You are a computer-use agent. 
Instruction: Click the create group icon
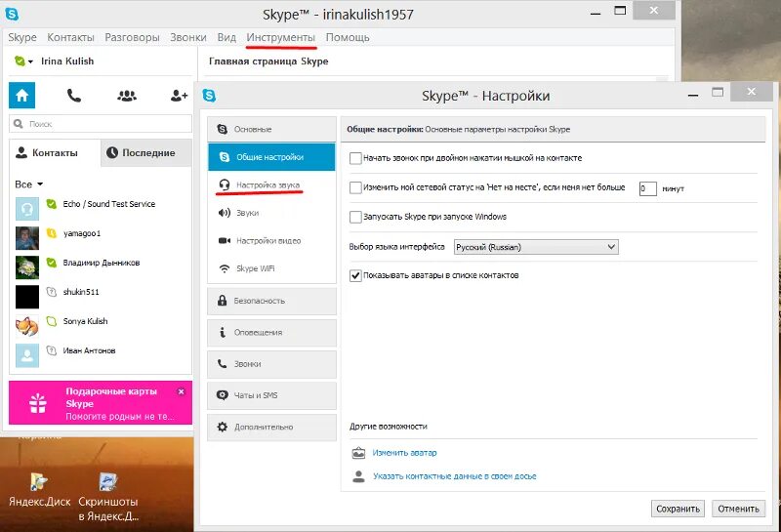tap(127, 95)
